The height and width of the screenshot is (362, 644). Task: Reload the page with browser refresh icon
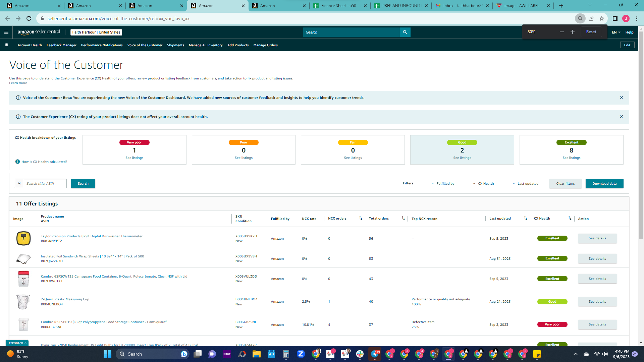point(29,18)
